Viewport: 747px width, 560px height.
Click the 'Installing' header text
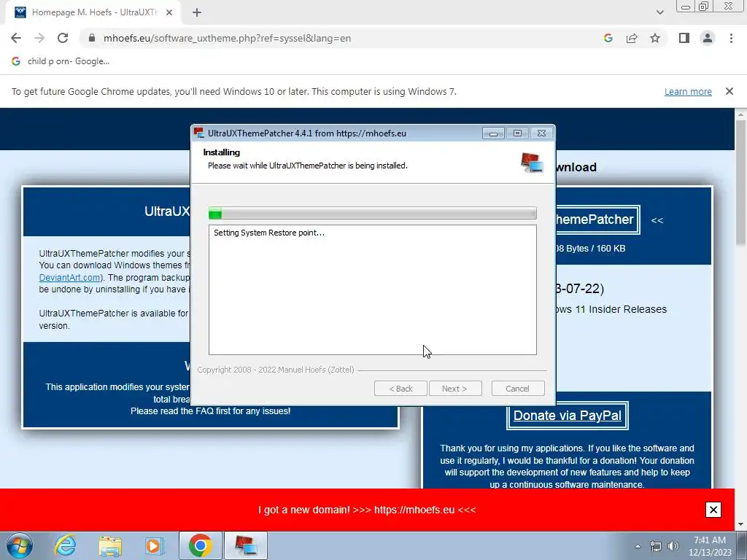pyautogui.click(x=222, y=152)
